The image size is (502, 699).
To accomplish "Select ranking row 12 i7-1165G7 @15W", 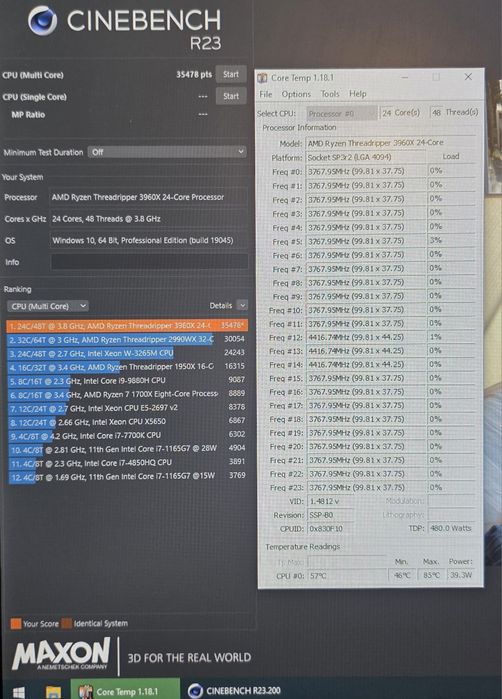I will 127,476.
